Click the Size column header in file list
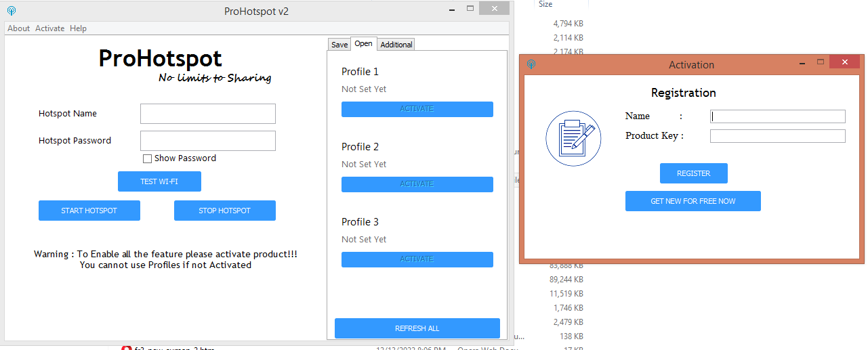Image resolution: width=868 pixels, height=350 pixels. pyautogui.click(x=545, y=4)
